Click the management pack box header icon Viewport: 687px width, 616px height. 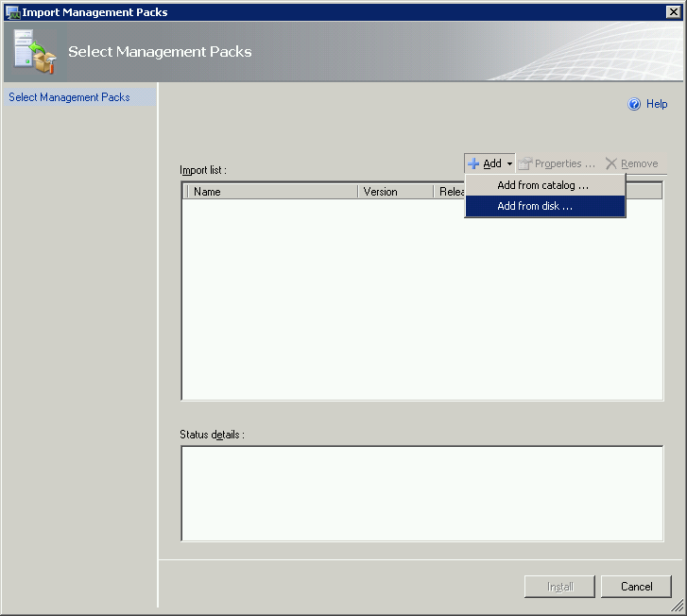tap(35, 51)
